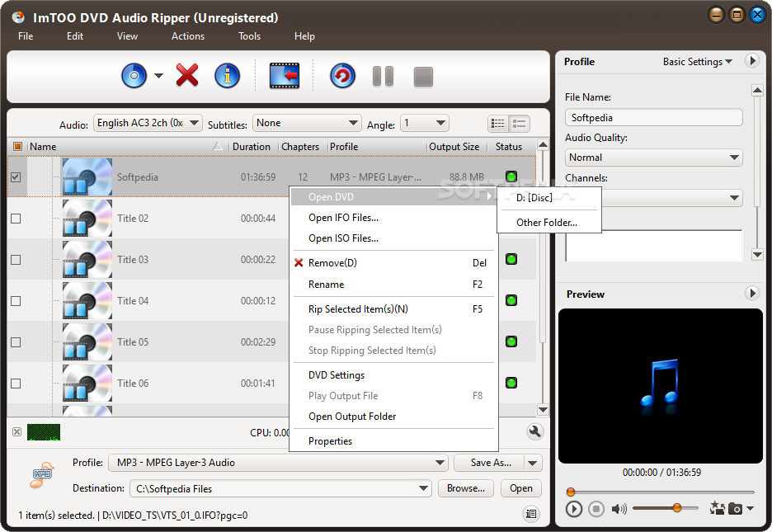Open the Audio Quality Normal dropdown
772x532 pixels.
click(654, 158)
